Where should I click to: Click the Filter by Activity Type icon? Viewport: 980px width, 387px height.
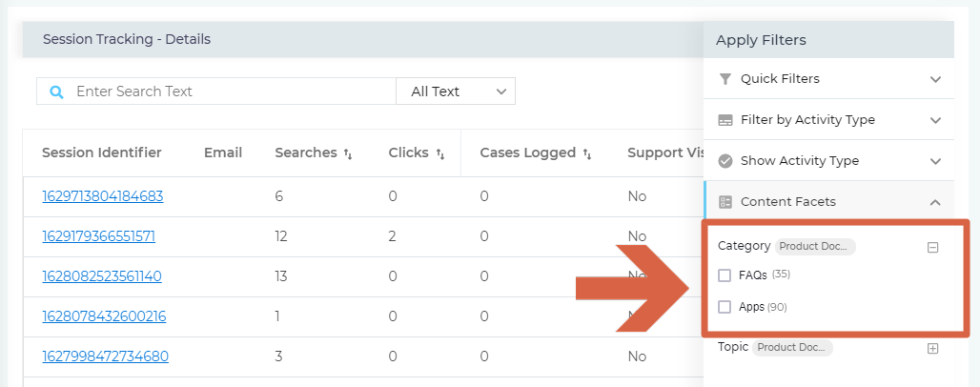click(x=725, y=120)
